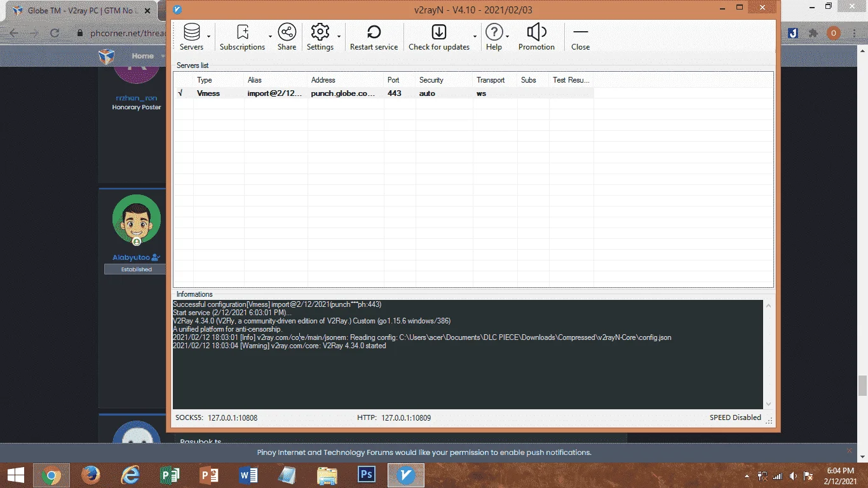Open Microsoft Word from the taskbar

coord(248,475)
